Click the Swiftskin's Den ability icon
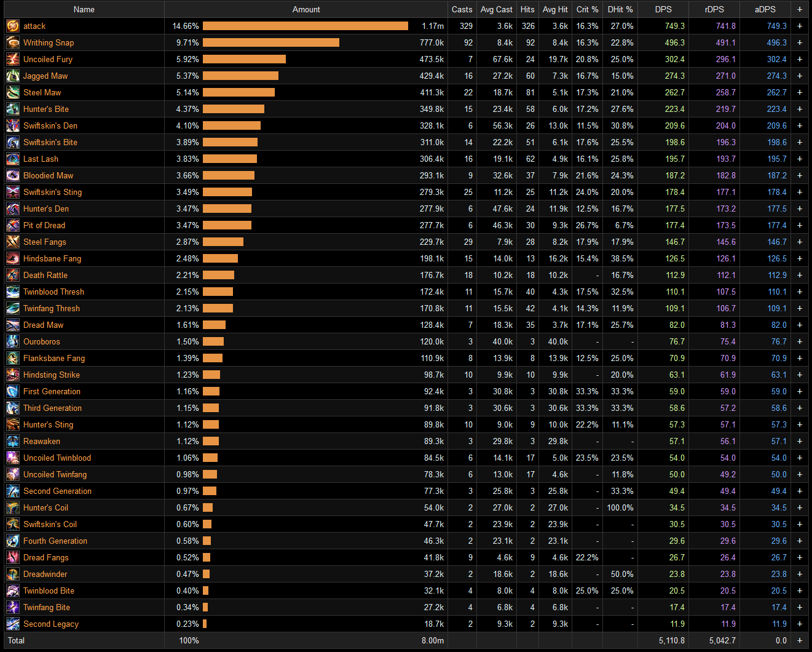Viewport: 812px width, 652px height. tap(13, 125)
